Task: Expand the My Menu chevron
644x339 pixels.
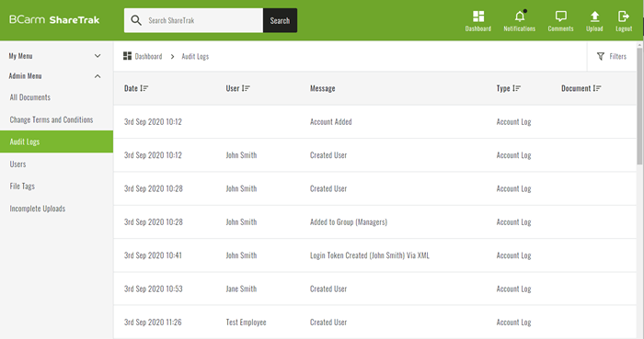Action: point(98,56)
